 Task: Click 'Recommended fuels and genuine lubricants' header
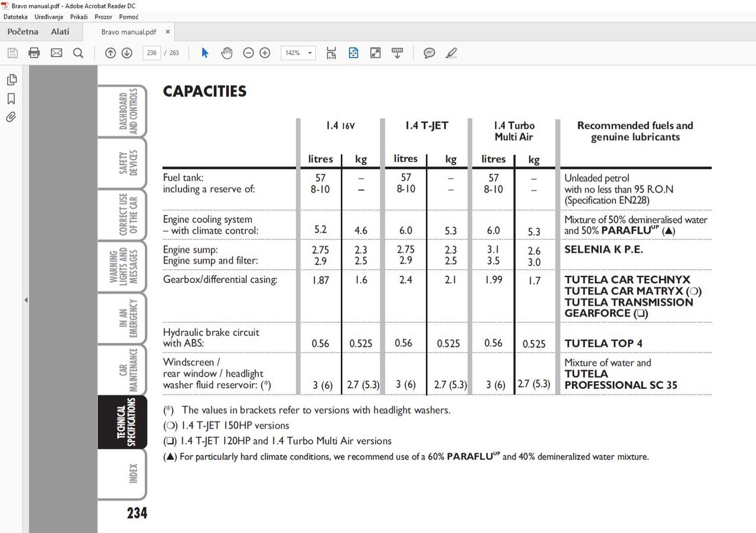point(635,131)
